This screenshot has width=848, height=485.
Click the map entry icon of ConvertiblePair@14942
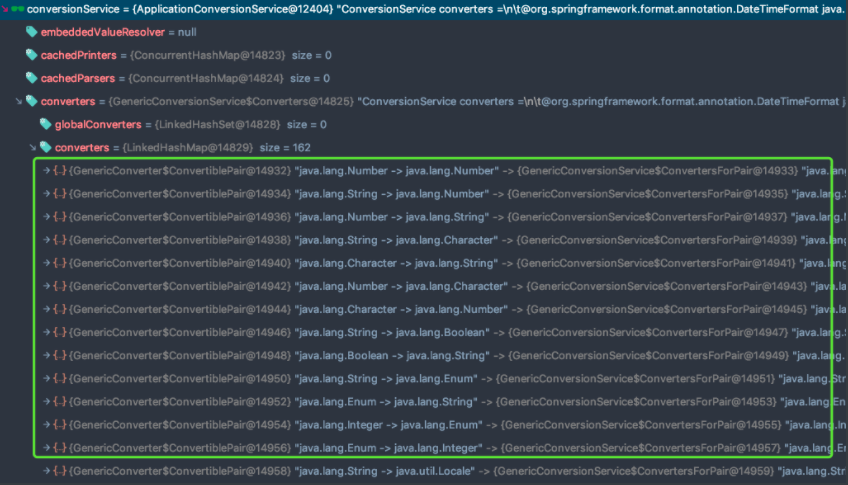(x=59, y=286)
